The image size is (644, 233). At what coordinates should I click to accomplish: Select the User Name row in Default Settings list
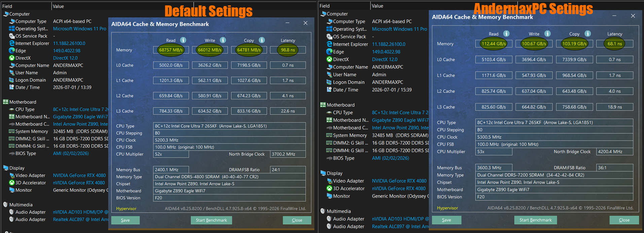[27, 73]
